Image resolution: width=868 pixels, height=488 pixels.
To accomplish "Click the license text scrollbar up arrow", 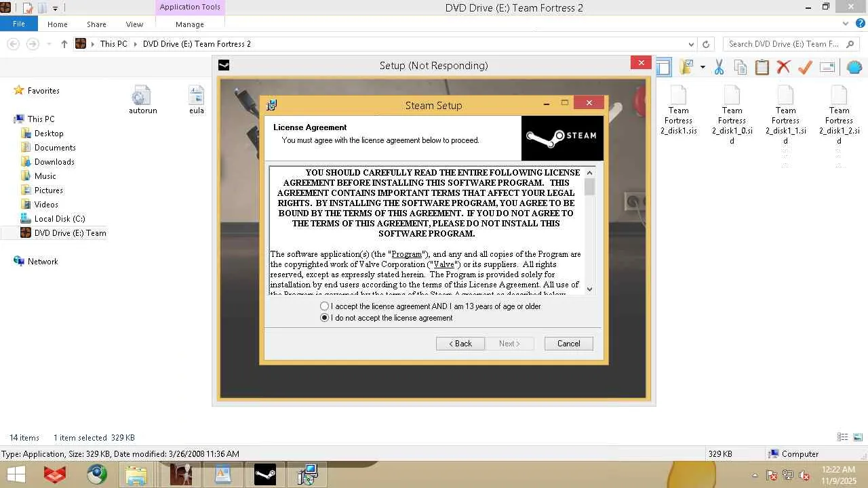I will click(x=589, y=173).
